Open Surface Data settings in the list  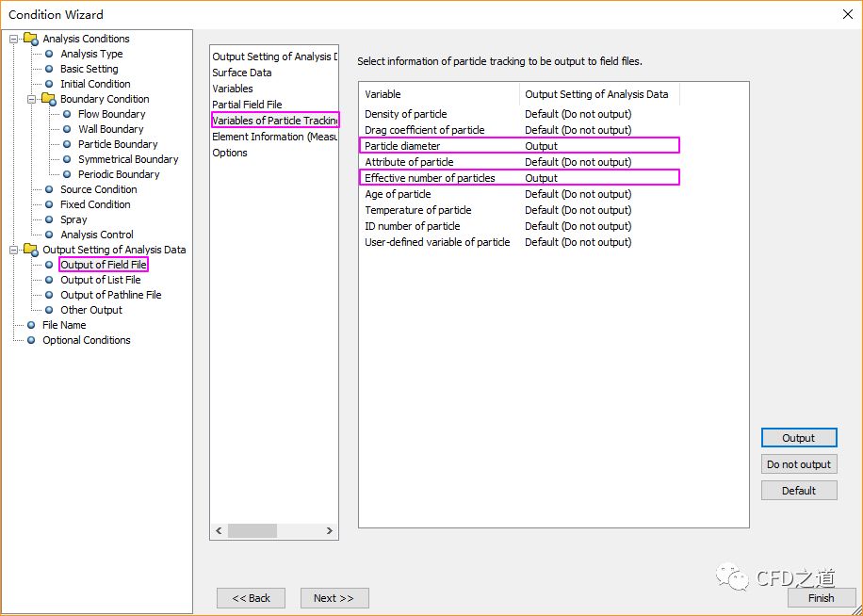[x=242, y=73]
